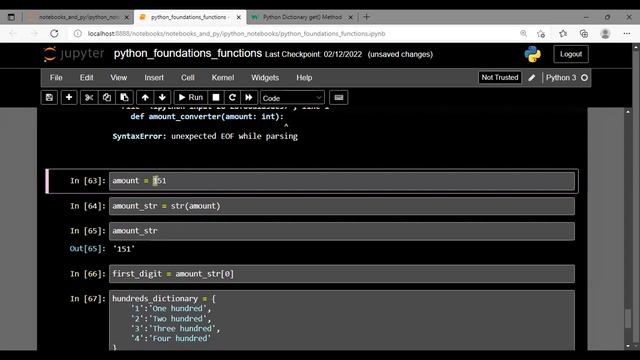Open the File menu
This screenshot has height=360, width=640.
click(x=56, y=78)
